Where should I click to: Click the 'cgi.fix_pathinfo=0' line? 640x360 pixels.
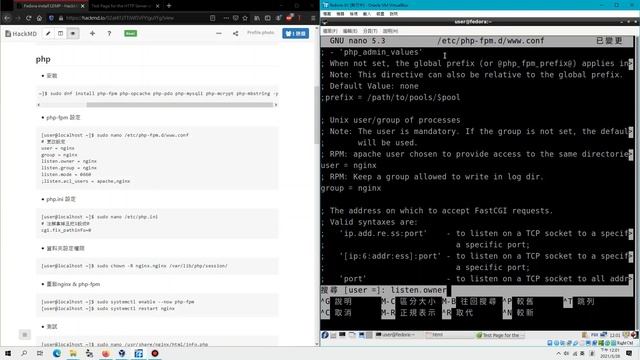tap(66, 230)
